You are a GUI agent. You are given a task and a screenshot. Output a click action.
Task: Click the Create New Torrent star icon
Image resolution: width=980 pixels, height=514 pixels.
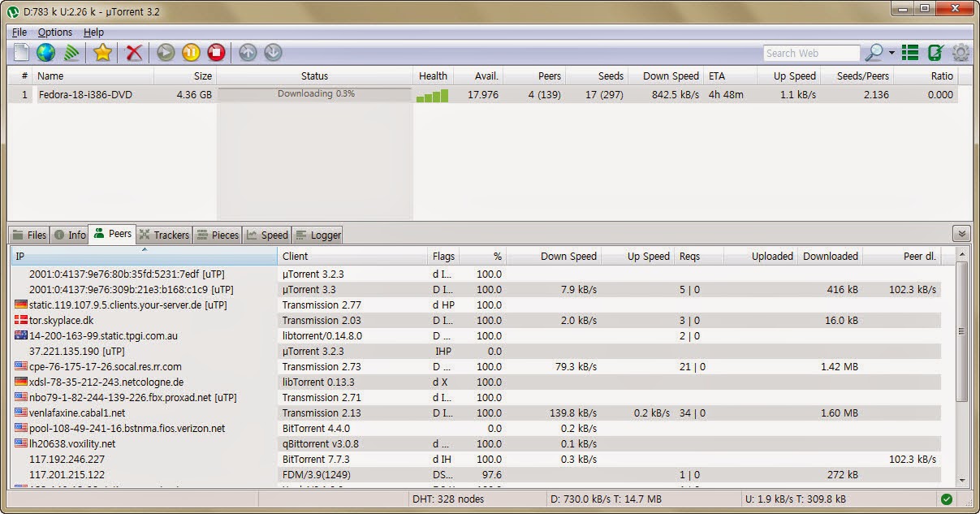(102, 53)
